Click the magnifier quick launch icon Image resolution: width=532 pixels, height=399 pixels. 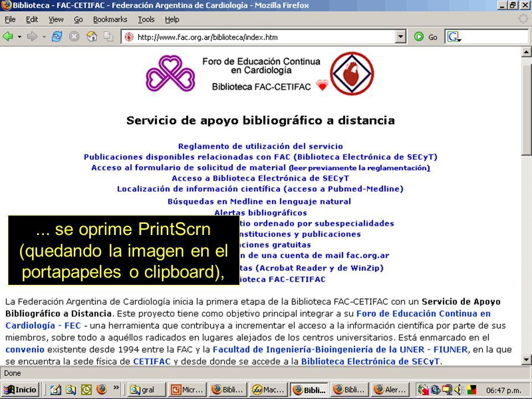pyautogui.click(x=70, y=390)
